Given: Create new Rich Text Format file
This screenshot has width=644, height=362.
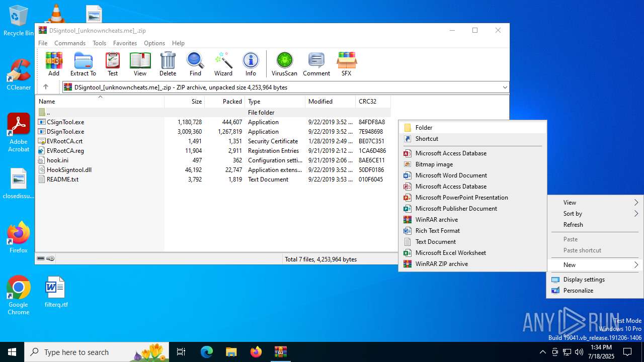Looking at the screenshot, I should (x=472, y=231).
